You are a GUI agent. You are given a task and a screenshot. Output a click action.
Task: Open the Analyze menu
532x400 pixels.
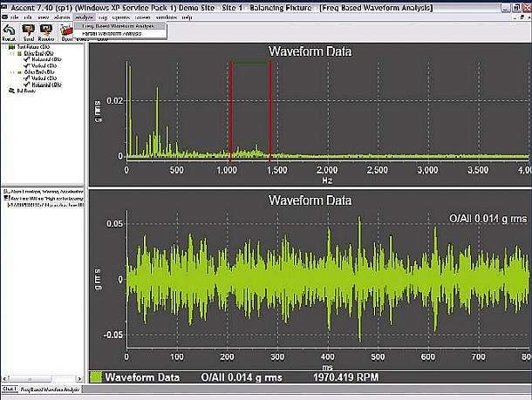click(84, 17)
